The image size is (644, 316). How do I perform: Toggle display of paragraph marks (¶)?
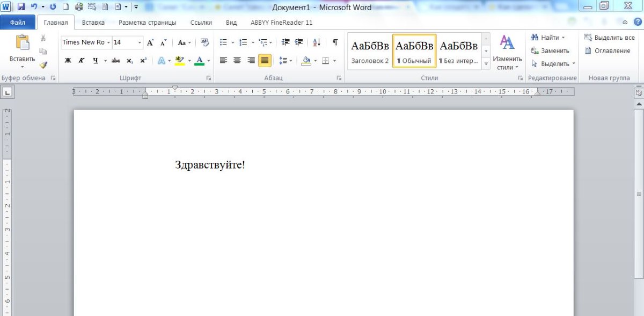point(335,42)
